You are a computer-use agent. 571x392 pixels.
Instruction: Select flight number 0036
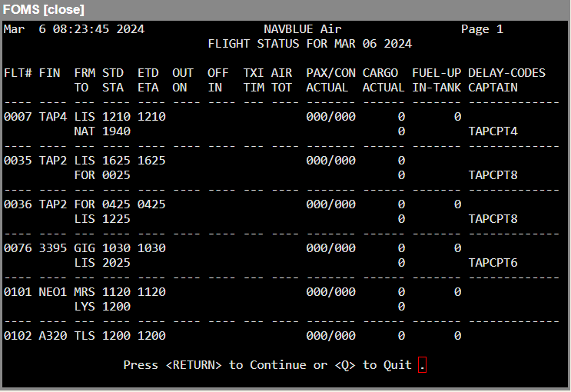[x=18, y=204]
